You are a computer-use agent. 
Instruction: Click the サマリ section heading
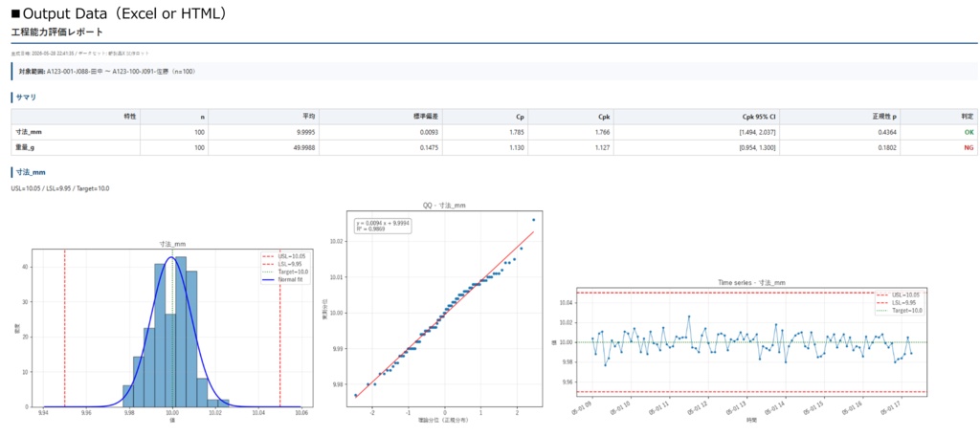click(25, 98)
